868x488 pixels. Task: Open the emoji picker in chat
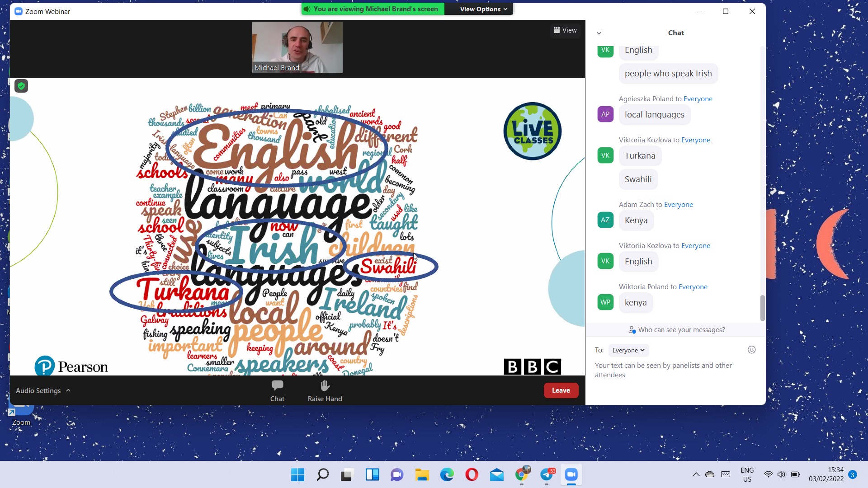click(x=751, y=350)
